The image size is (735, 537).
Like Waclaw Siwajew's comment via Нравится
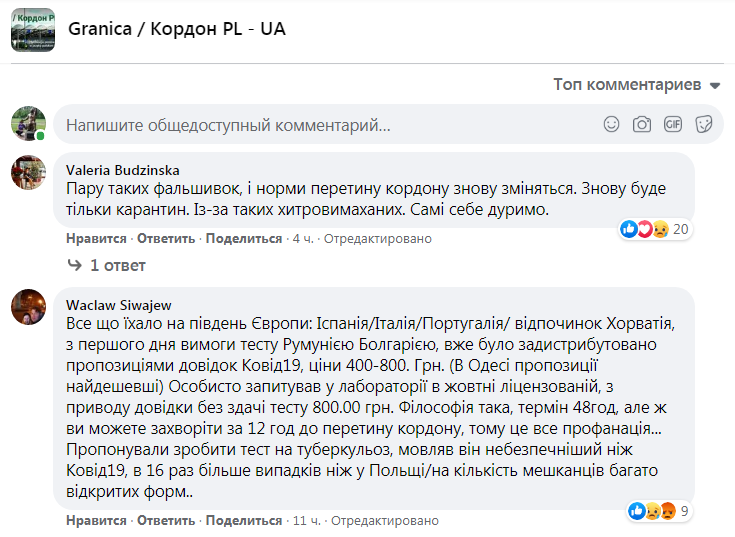point(96,521)
